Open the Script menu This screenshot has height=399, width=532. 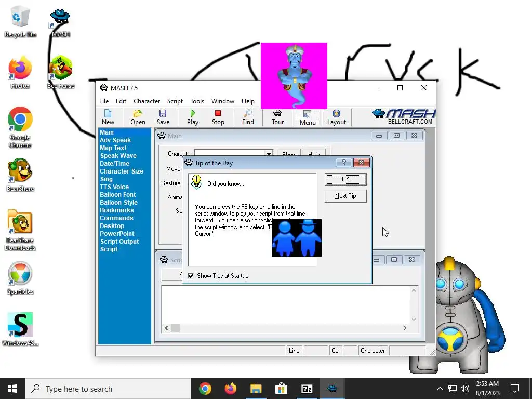pyautogui.click(x=175, y=101)
